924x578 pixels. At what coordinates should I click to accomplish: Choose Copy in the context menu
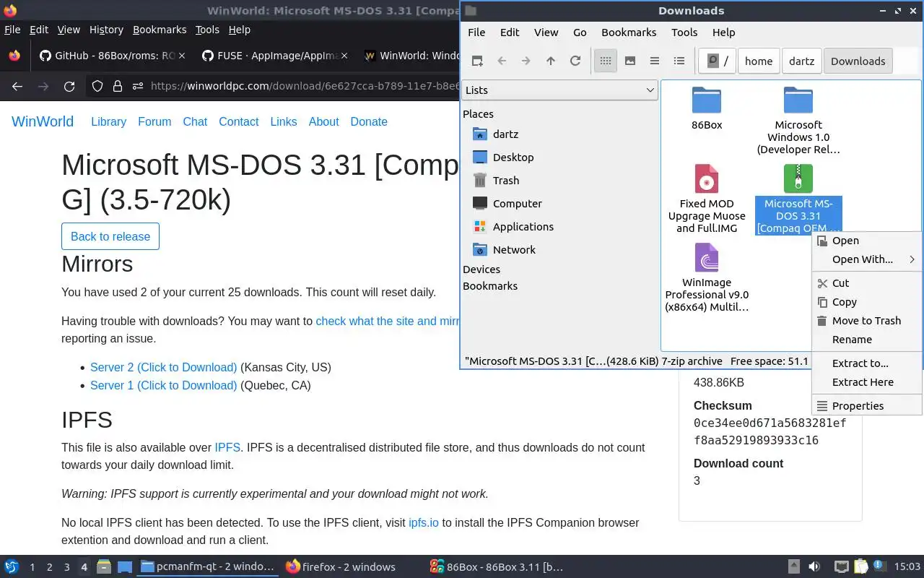pos(866,302)
